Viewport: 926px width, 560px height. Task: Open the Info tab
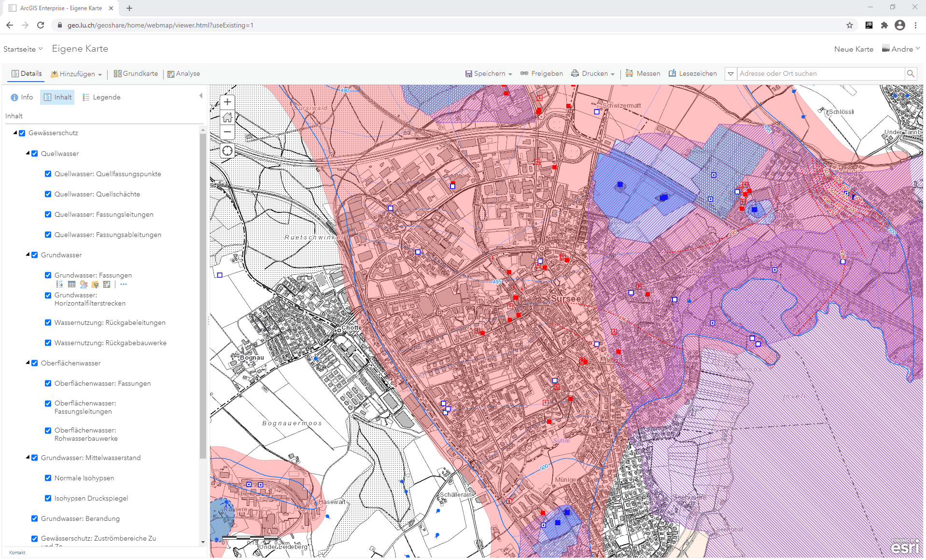(x=22, y=97)
